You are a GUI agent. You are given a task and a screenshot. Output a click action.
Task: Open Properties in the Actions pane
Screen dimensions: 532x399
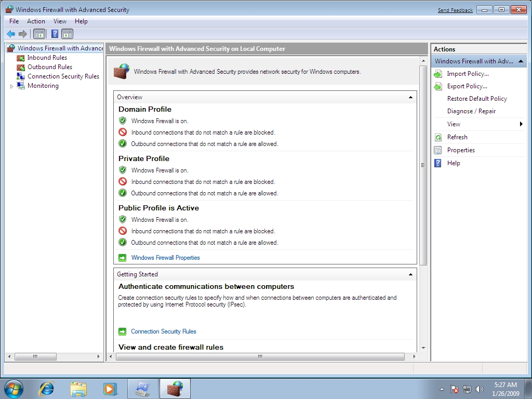[461, 150]
